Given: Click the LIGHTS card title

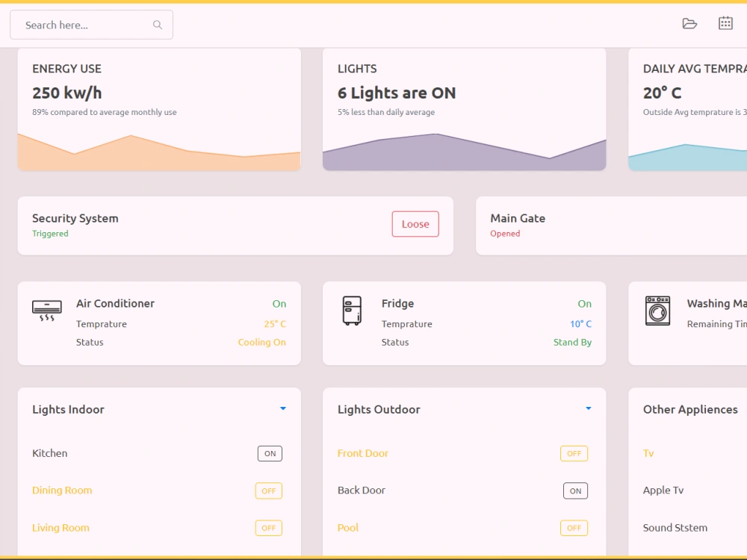Looking at the screenshot, I should (x=357, y=69).
